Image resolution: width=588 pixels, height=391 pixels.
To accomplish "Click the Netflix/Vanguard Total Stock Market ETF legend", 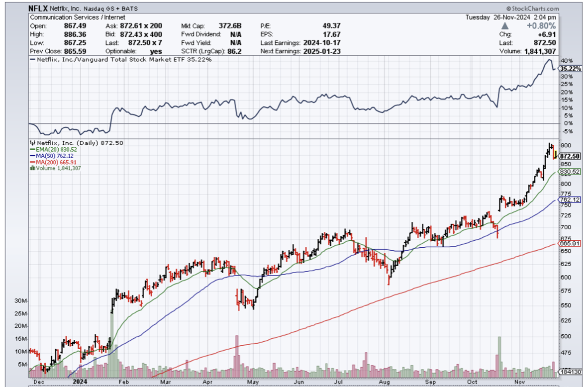I will click(121, 60).
